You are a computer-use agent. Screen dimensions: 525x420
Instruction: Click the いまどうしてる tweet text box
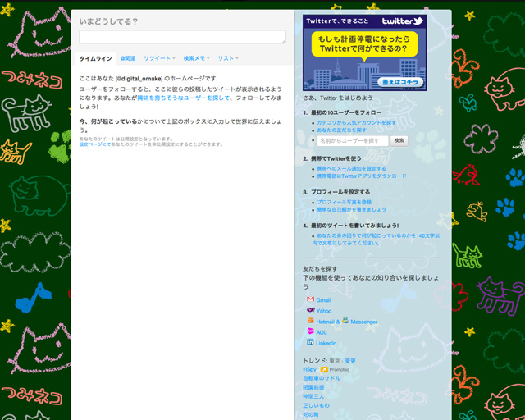(182, 37)
